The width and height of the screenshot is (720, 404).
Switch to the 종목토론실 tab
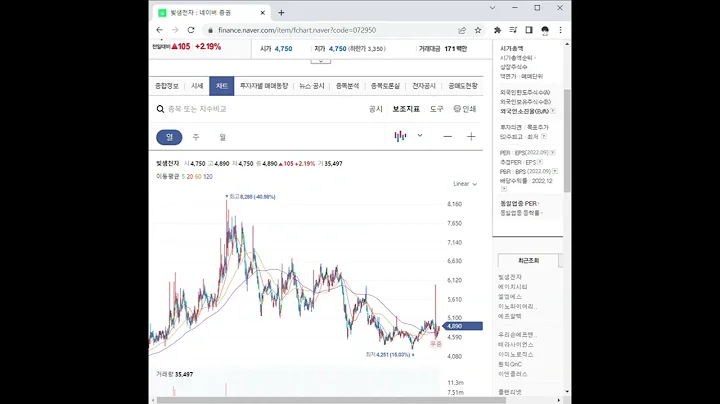[385, 86]
